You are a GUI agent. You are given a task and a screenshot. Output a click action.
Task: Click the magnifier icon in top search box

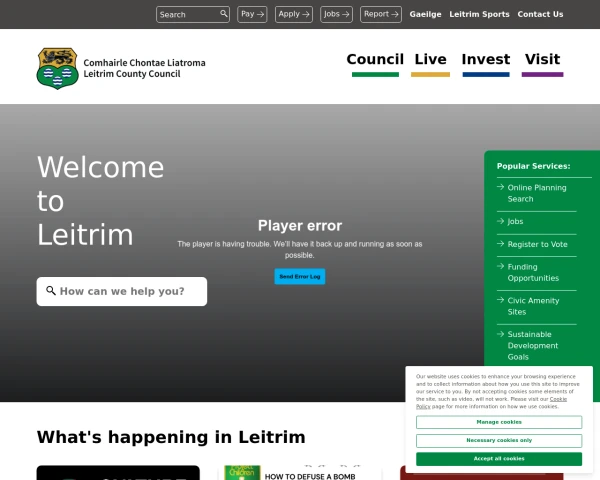click(224, 14)
